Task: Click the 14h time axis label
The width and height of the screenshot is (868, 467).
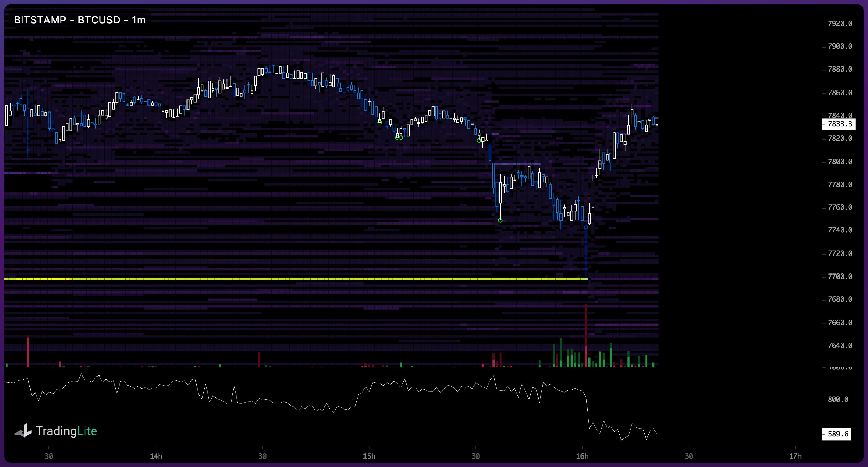Action: 156,456
